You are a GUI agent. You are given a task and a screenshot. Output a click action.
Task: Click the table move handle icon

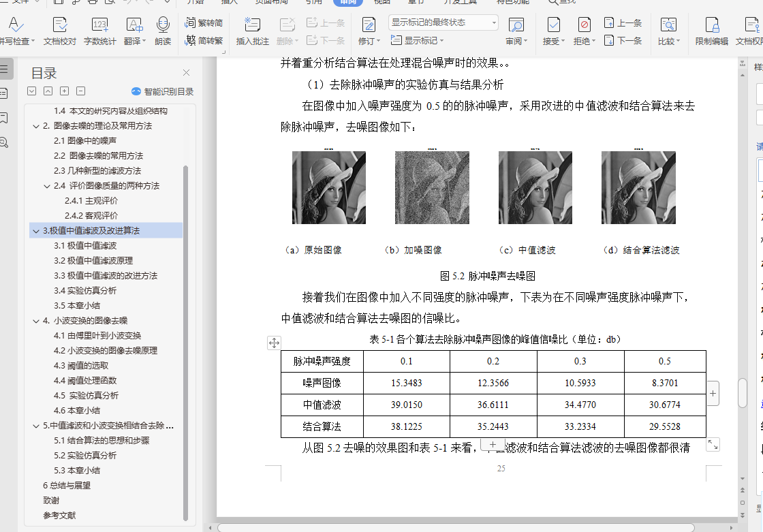pyautogui.click(x=274, y=343)
